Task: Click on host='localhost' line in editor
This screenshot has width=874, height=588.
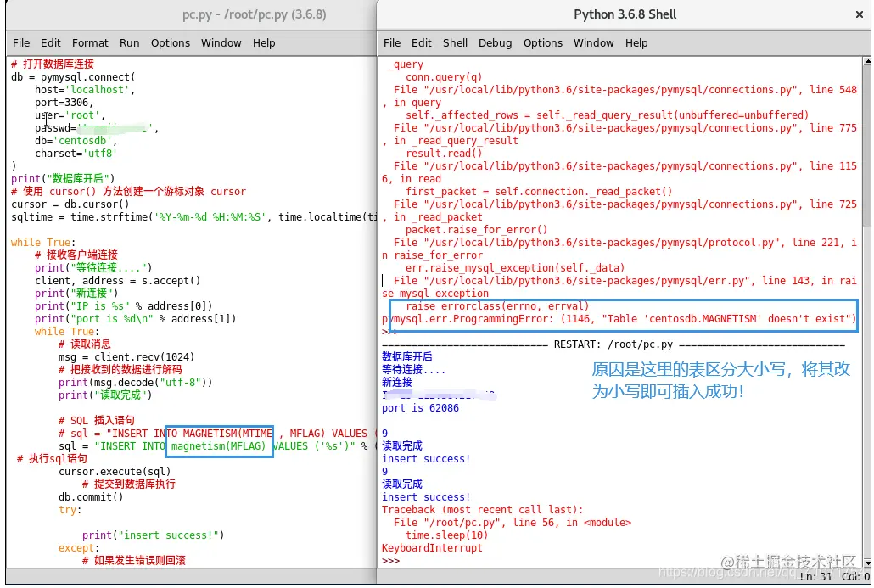Action: (x=85, y=90)
